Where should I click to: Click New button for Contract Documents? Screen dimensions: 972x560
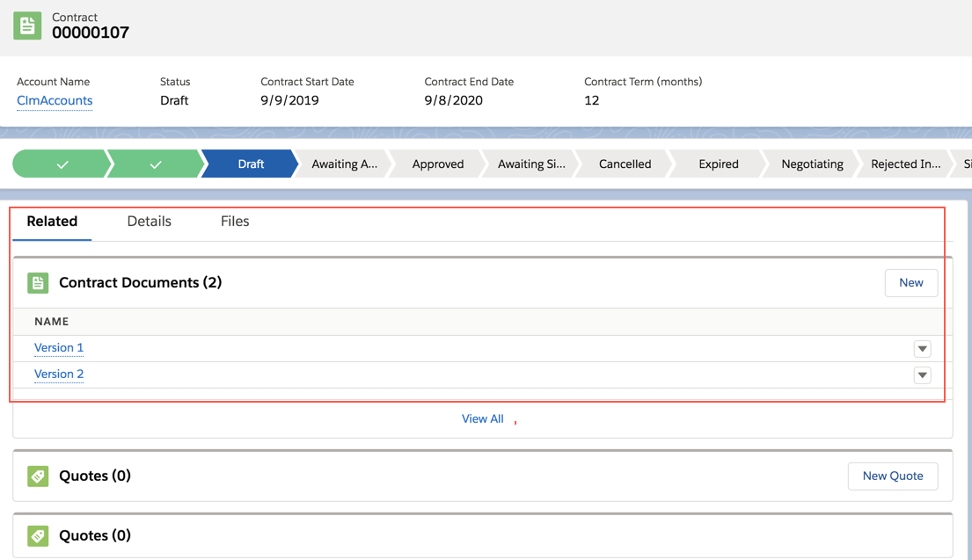910,282
